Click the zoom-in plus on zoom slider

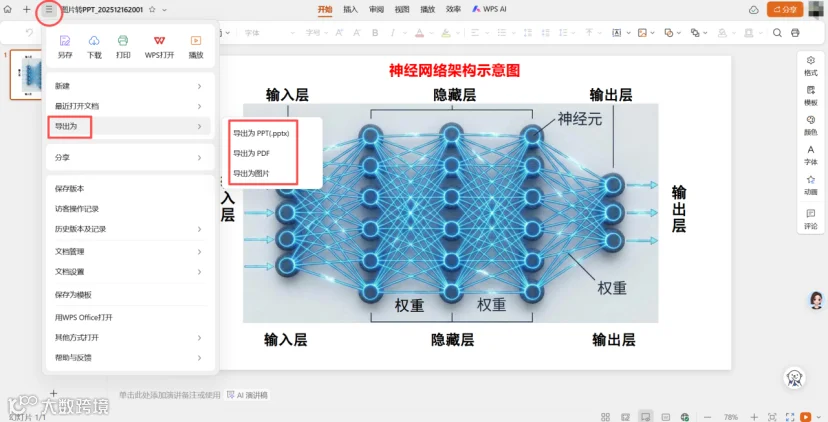tap(754, 417)
